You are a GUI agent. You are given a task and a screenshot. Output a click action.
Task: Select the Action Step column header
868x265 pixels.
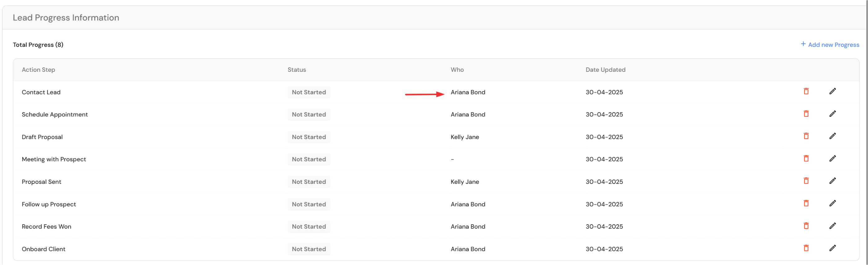click(38, 70)
